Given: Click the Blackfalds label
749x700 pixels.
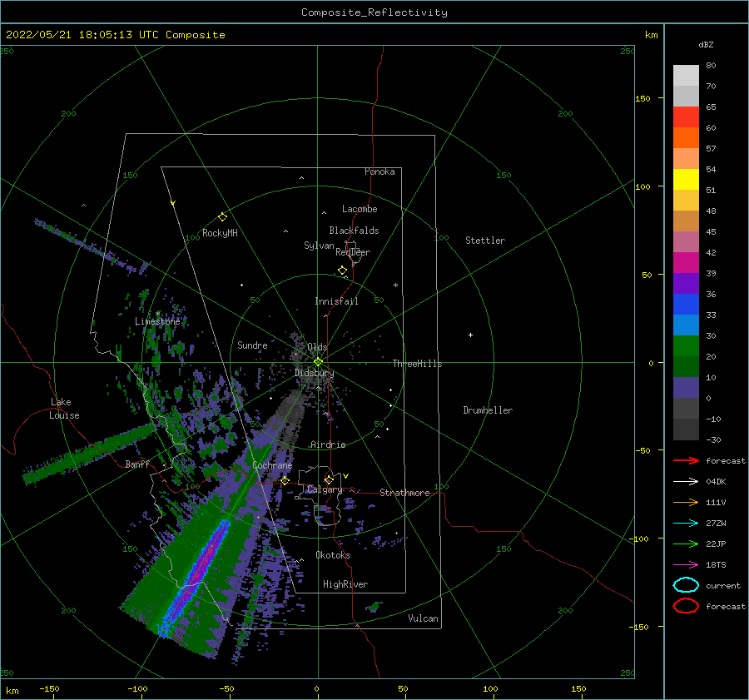Looking at the screenshot, I should coord(354,231).
